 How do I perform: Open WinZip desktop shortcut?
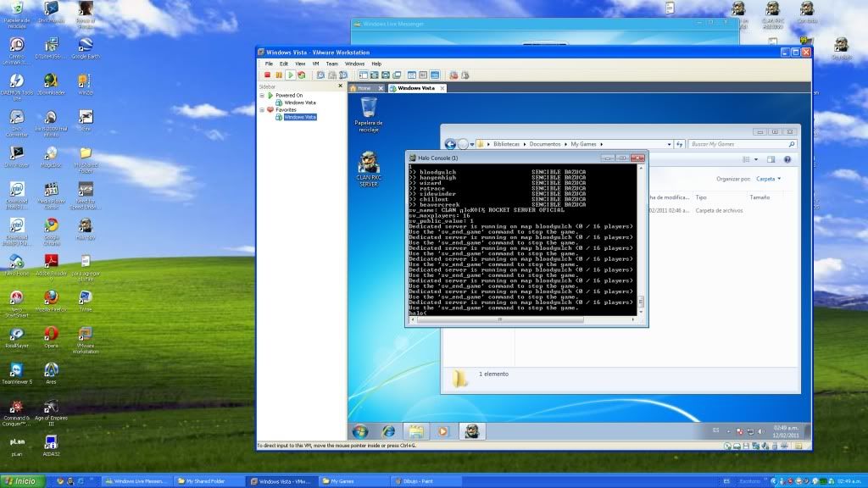86,85
